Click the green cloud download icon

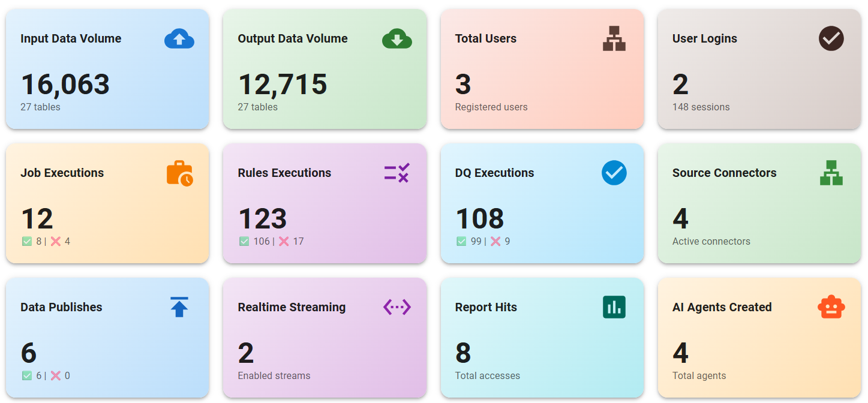397,39
